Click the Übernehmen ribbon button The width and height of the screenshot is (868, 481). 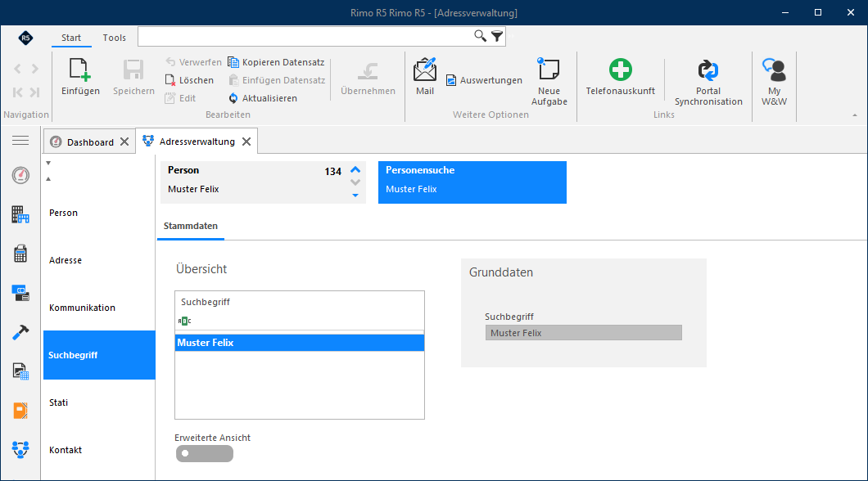[x=368, y=78]
